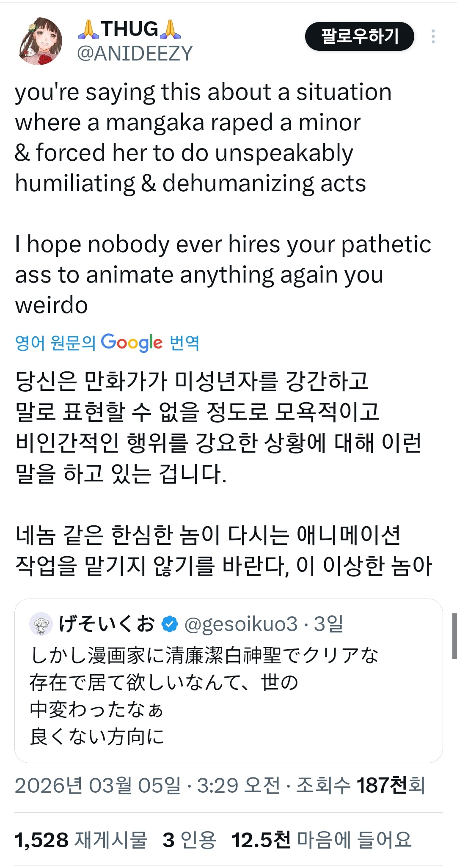View the 조회수 187천회 view count
457x868 pixels.
tap(360, 786)
